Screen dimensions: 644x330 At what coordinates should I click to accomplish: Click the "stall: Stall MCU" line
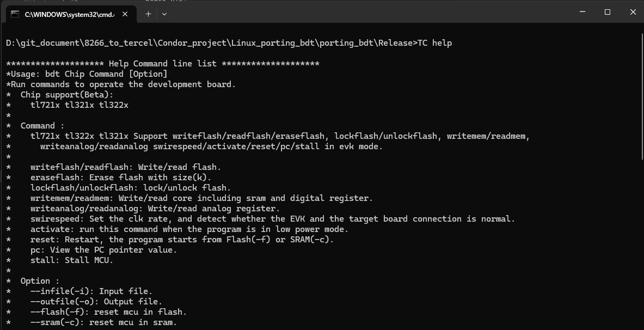pos(72,260)
